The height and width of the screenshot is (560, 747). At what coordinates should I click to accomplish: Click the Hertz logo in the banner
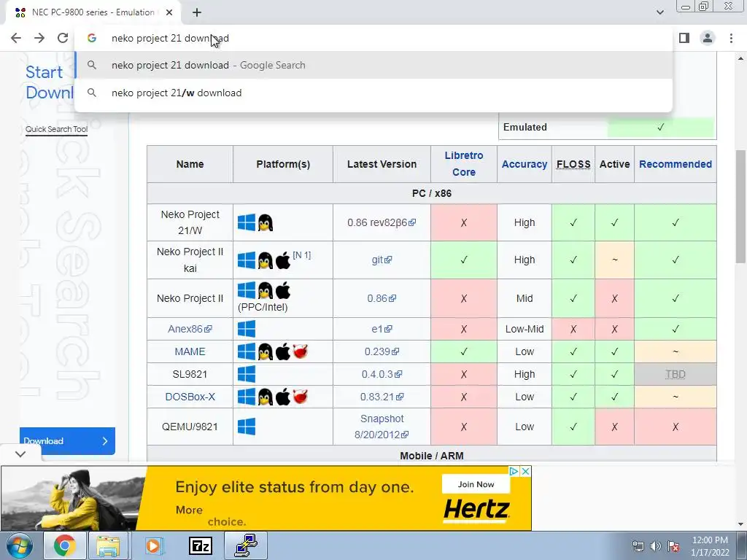pyautogui.click(x=476, y=510)
